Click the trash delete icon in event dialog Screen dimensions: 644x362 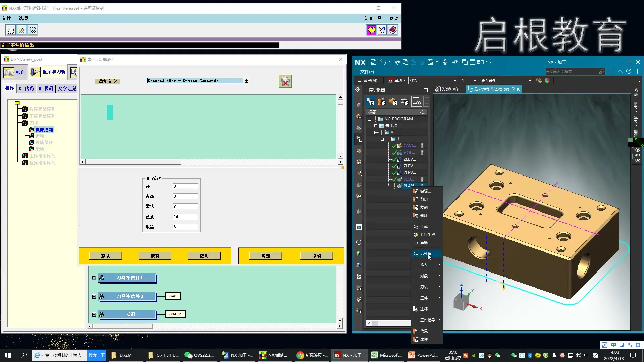coord(285,82)
